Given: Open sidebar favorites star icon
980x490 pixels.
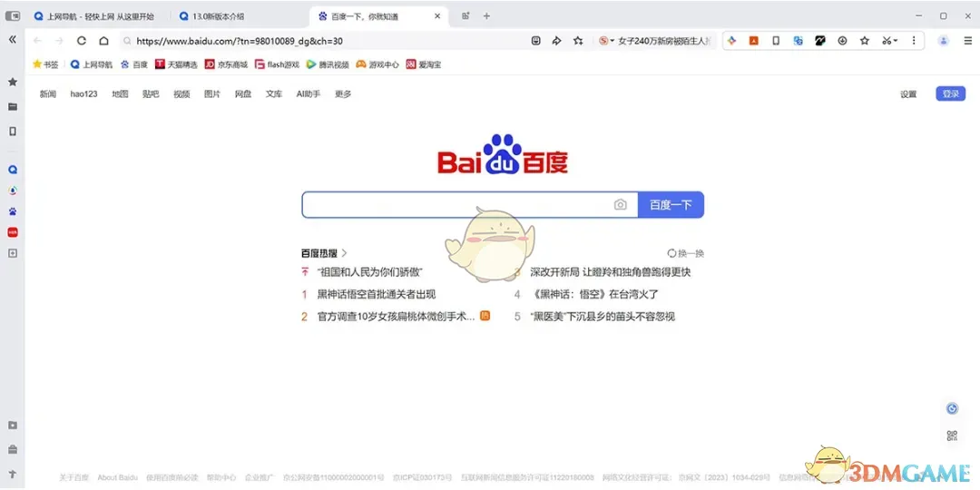Looking at the screenshot, I should [x=12, y=82].
